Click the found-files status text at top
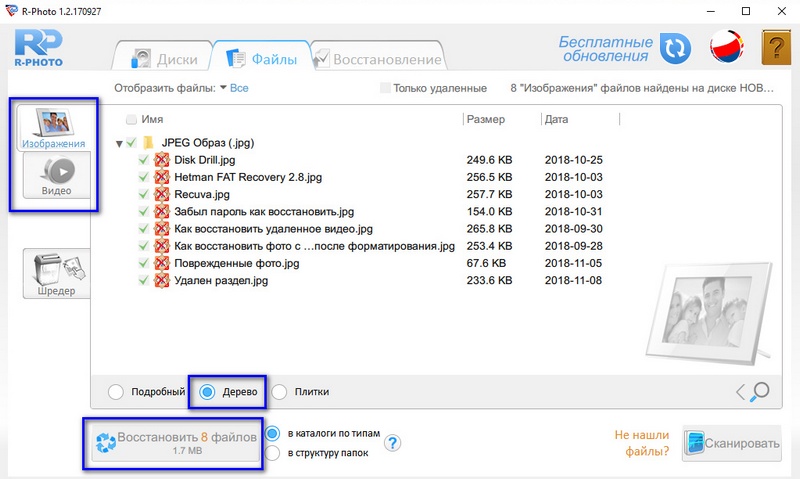 pyautogui.click(x=642, y=88)
